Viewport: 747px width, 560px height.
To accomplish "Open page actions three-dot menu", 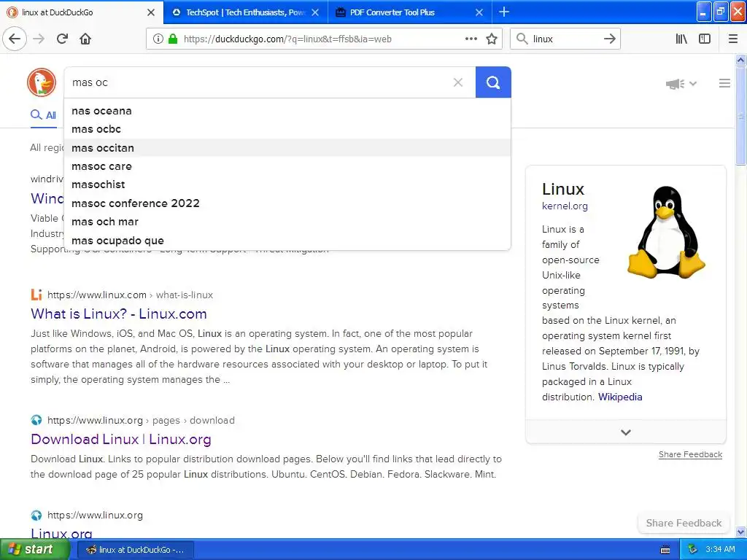I will (x=471, y=39).
